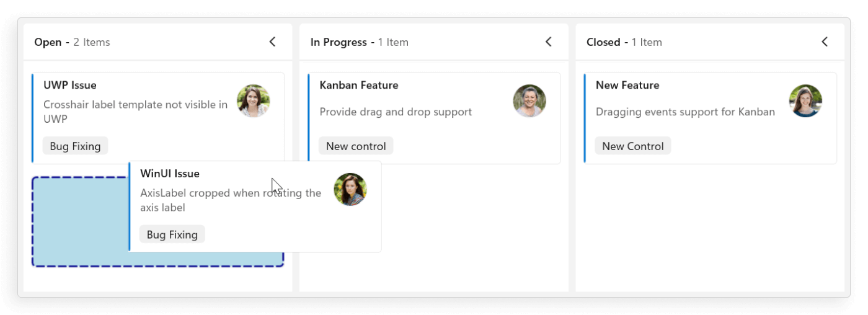Click the In Progress column header label
Viewport: 868px width, 315px height.
(339, 42)
